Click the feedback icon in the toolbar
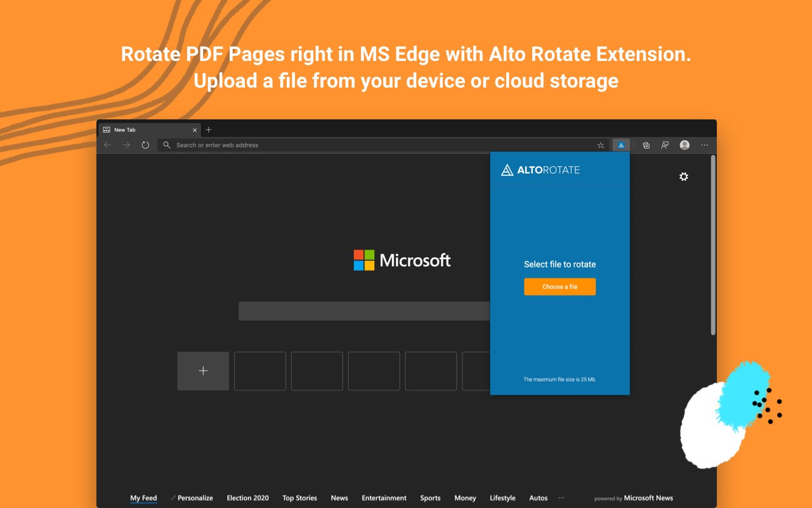Viewport: 812px width, 508px height. coord(665,145)
